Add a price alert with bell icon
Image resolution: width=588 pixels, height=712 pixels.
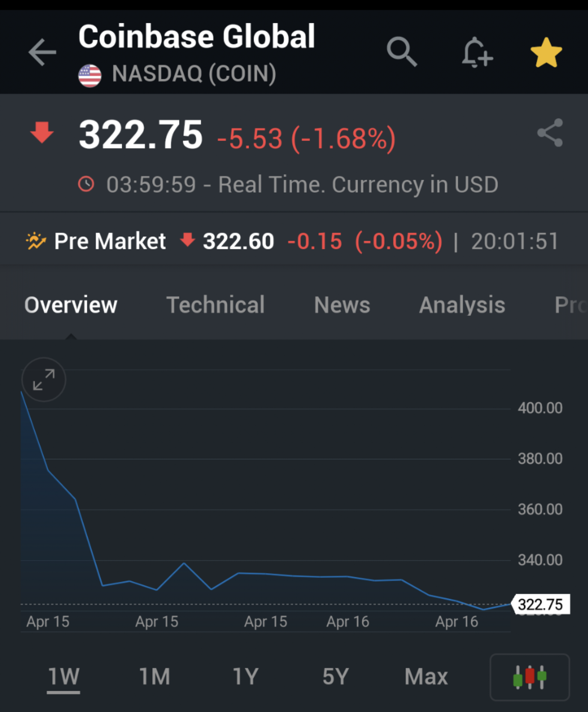point(477,52)
